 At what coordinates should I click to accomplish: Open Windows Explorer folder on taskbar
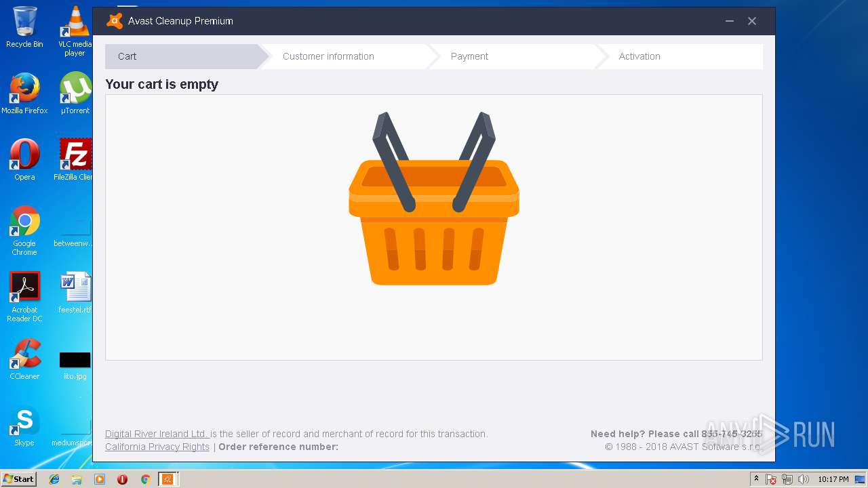(77, 479)
